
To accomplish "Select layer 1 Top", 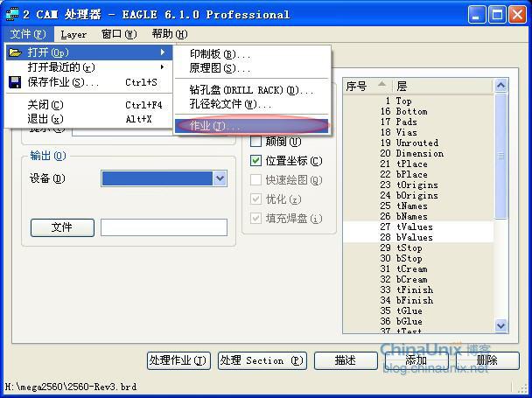I will tap(418, 101).
